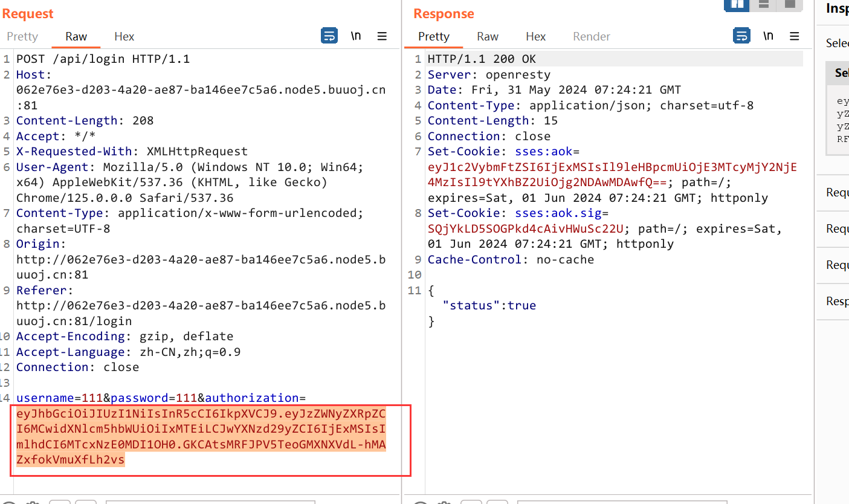Select the top-bottom split layout icon
The height and width of the screenshot is (504, 849).
pyautogui.click(x=764, y=5)
